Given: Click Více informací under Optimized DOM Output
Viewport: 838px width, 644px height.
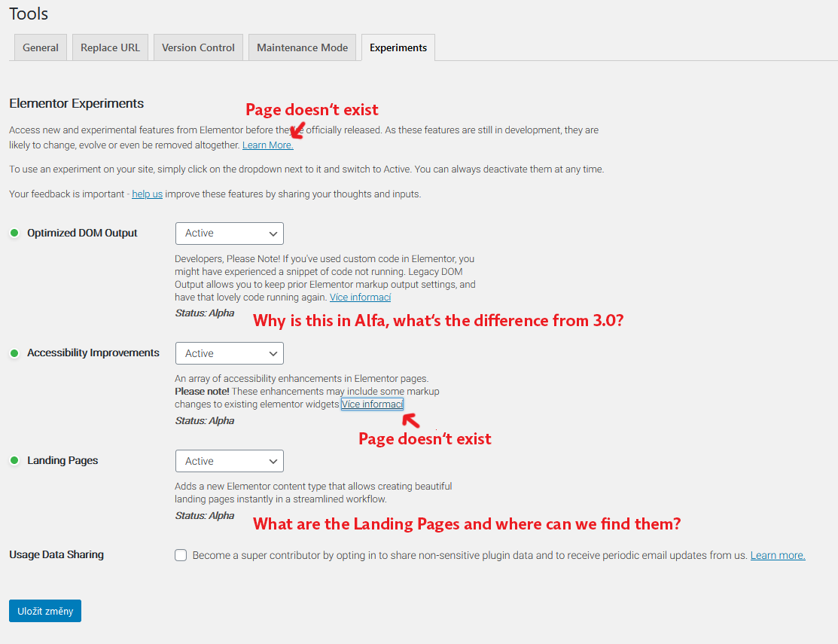Looking at the screenshot, I should pyautogui.click(x=360, y=297).
